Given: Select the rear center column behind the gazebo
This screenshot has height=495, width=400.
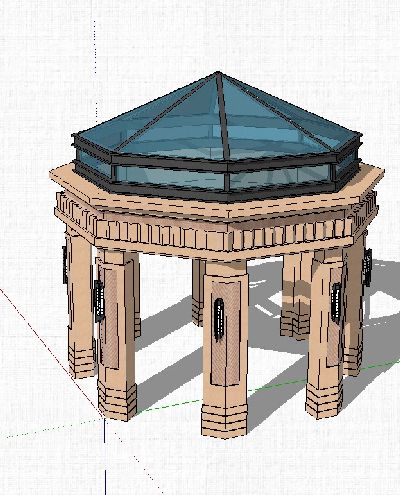Looking at the screenshot, I should tap(198, 292).
